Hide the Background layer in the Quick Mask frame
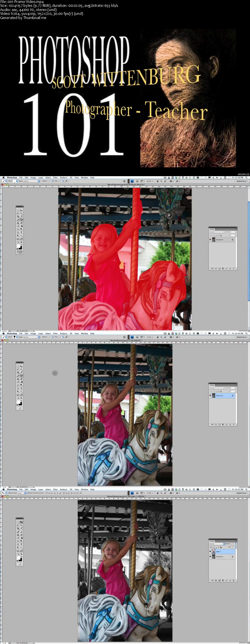Image resolution: width=250 pixels, height=644 pixels. click(210, 240)
